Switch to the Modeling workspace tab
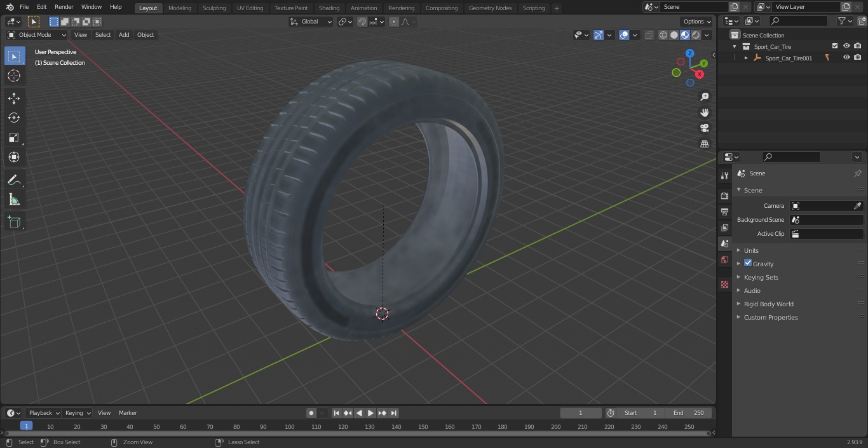Viewport: 868px width, 448px height. click(x=180, y=8)
